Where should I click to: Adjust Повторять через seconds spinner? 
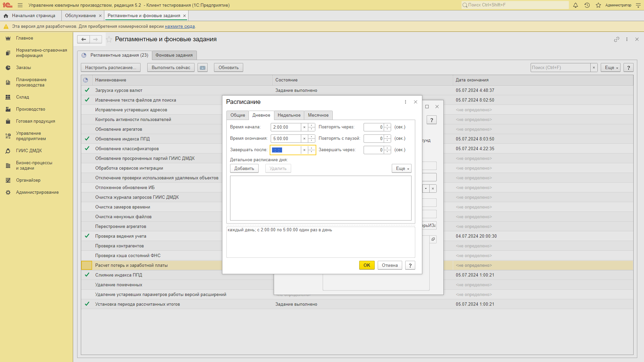click(x=387, y=127)
